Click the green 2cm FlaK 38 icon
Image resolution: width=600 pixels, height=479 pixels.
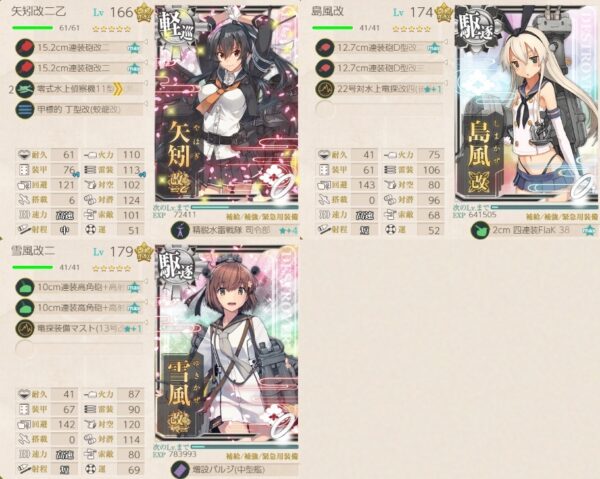tap(480, 230)
